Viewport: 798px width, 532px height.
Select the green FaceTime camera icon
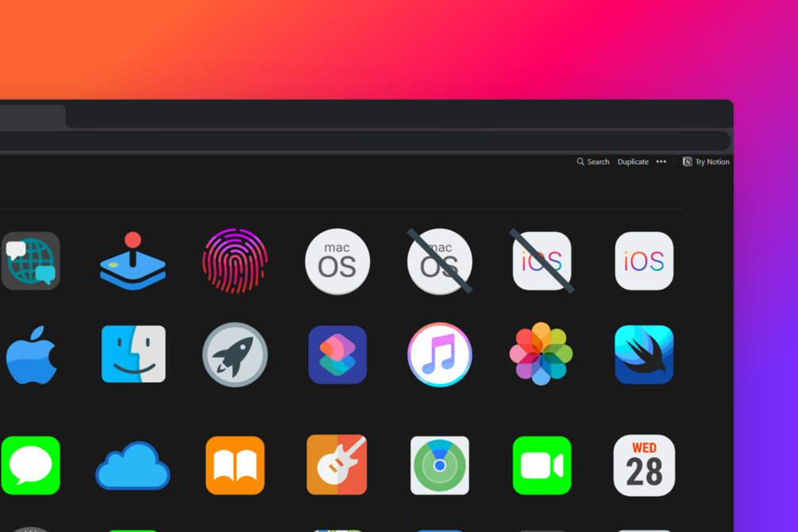coord(542,465)
